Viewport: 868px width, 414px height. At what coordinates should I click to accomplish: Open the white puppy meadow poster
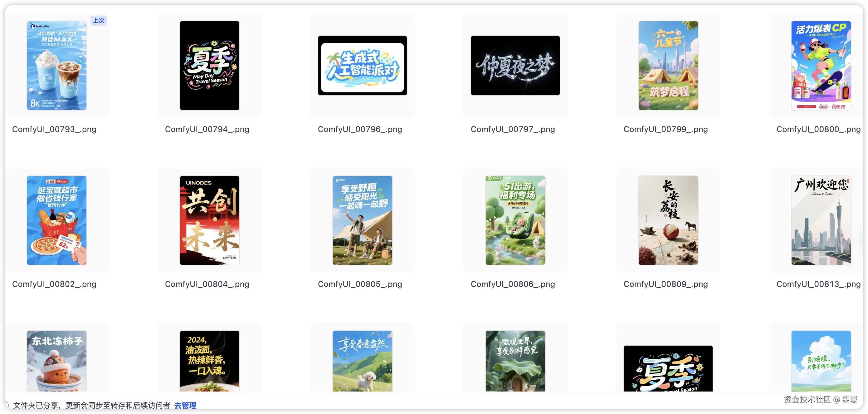362,361
